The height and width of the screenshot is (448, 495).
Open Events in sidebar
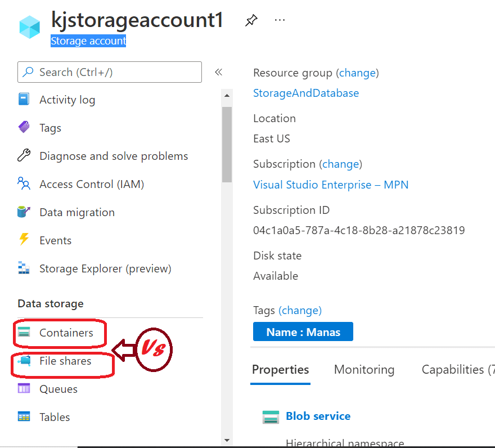click(x=55, y=240)
